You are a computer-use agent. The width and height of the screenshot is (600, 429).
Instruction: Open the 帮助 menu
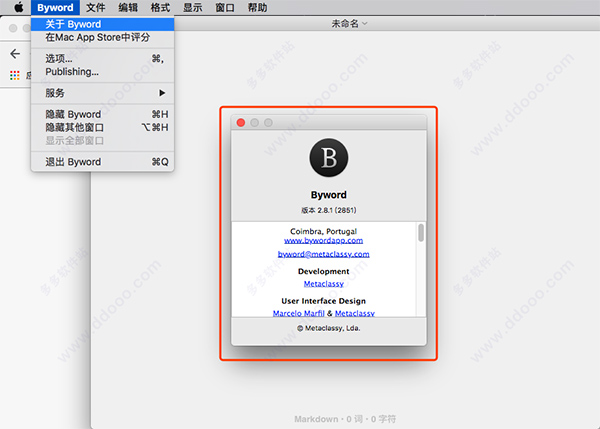click(257, 8)
